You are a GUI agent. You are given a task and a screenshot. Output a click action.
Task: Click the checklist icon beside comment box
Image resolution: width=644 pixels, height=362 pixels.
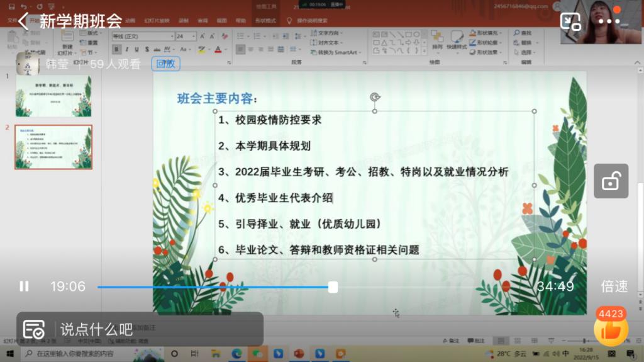(33, 329)
